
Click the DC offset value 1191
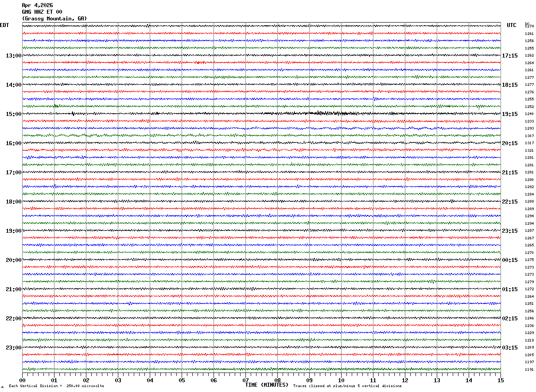point(529,369)
